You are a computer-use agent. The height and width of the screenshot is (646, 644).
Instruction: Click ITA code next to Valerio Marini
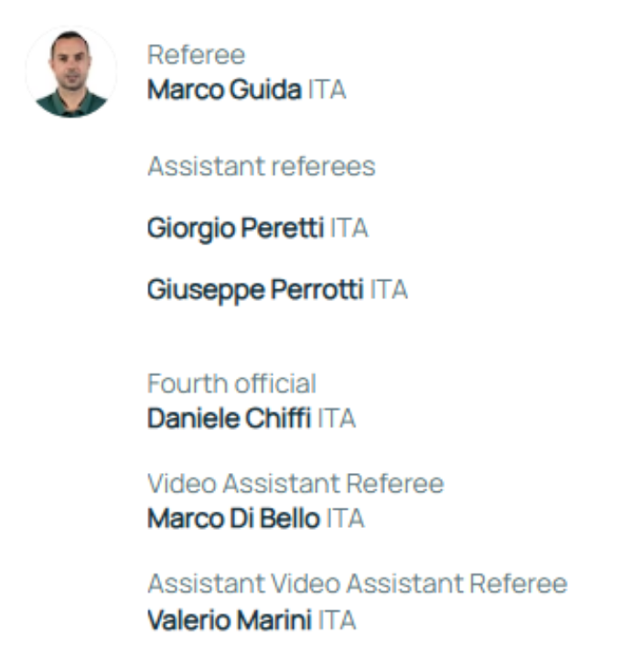tap(336, 619)
